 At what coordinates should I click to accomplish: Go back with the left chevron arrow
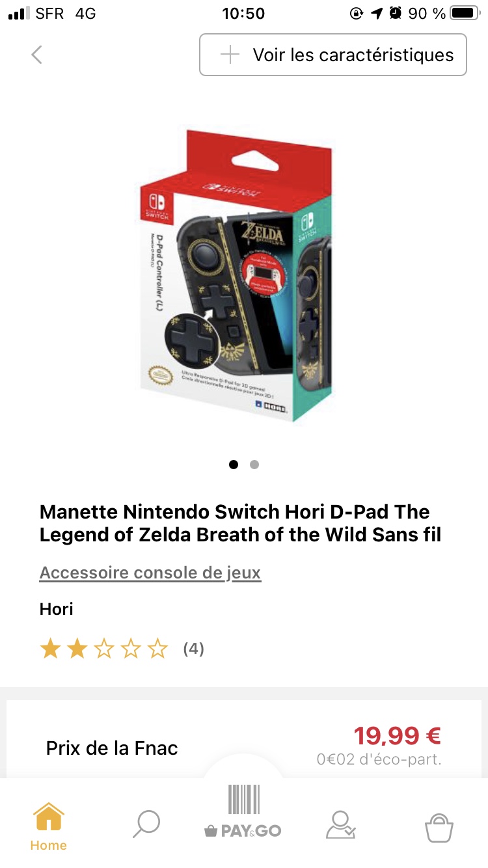click(36, 55)
